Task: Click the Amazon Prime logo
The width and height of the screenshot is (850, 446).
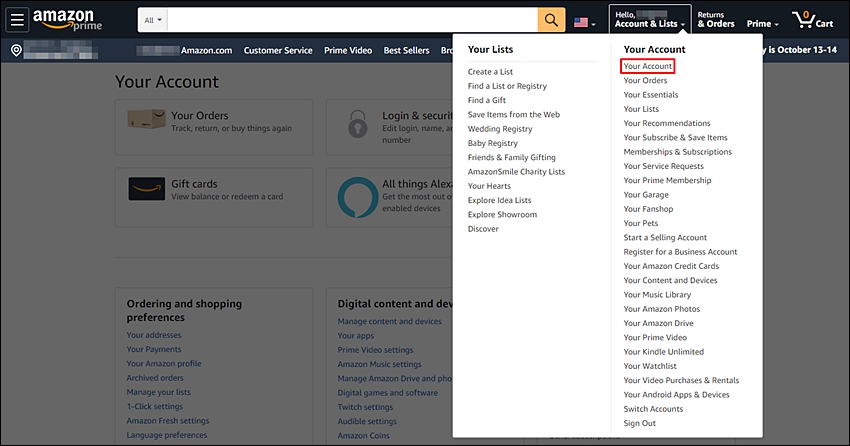Action: click(67, 20)
